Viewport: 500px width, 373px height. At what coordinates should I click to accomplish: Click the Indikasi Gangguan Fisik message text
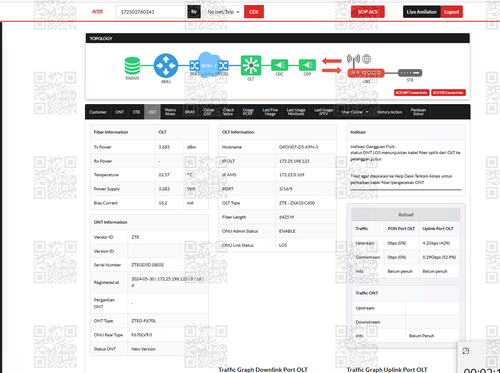(x=405, y=153)
